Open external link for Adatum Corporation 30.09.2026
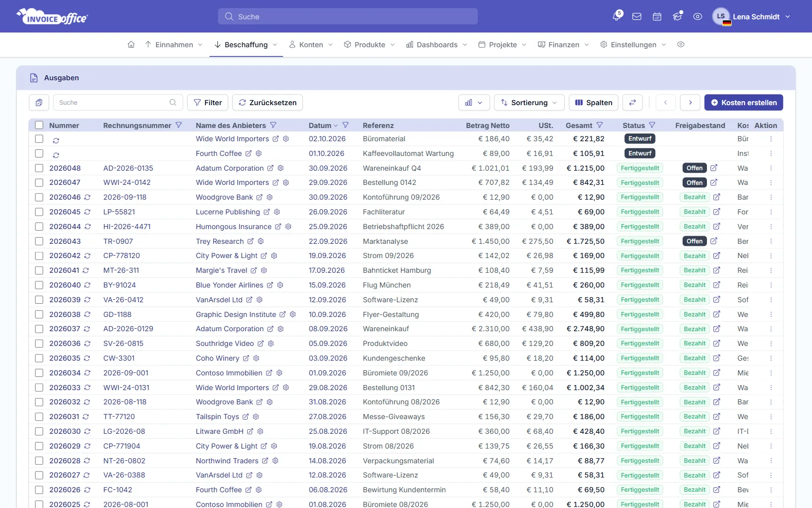This screenshot has width=812, height=508. 270,168
